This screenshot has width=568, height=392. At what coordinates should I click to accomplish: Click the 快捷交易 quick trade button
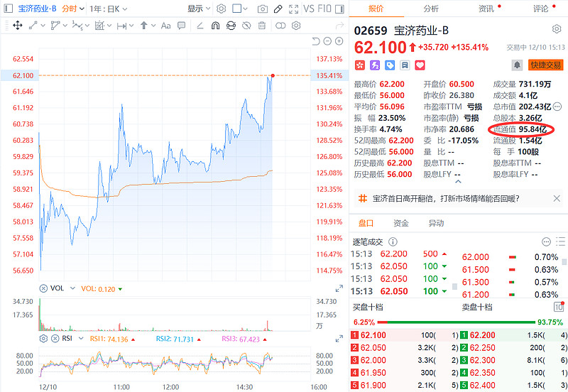(545, 65)
